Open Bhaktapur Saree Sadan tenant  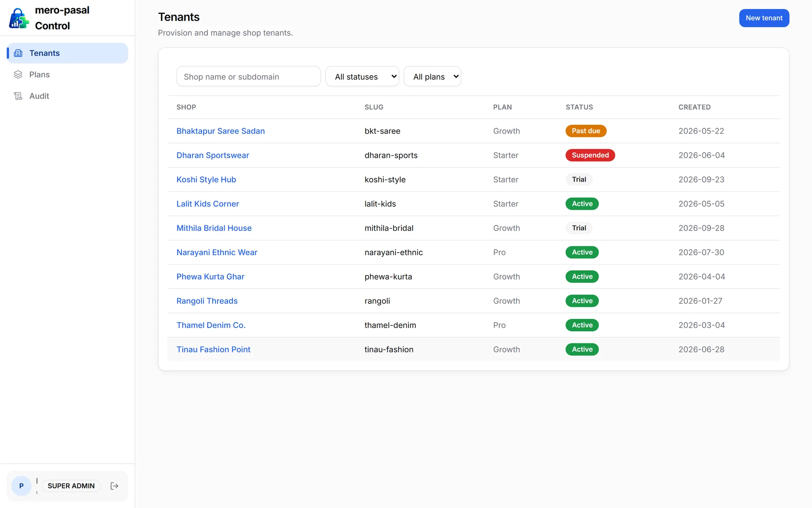[220, 131]
